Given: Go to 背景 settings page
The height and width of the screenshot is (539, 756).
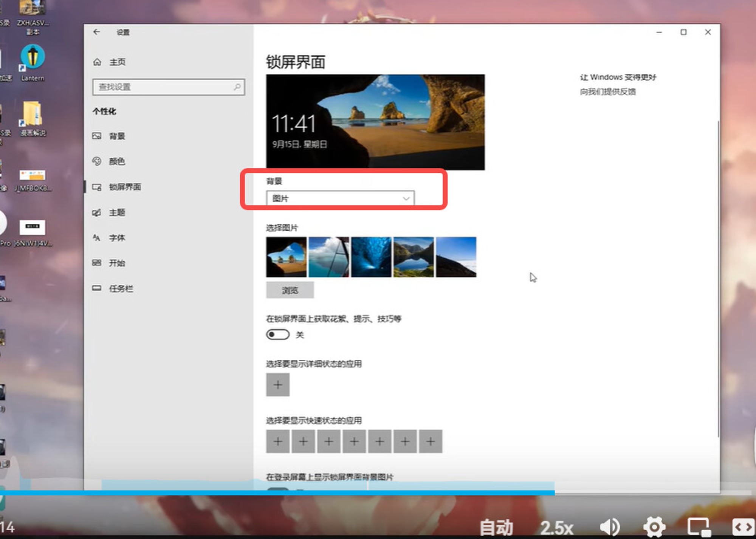Looking at the screenshot, I should (x=117, y=136).
